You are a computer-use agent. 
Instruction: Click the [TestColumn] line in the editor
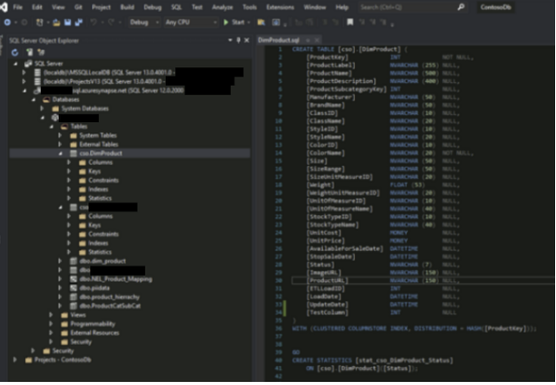(x=327, y=313)
